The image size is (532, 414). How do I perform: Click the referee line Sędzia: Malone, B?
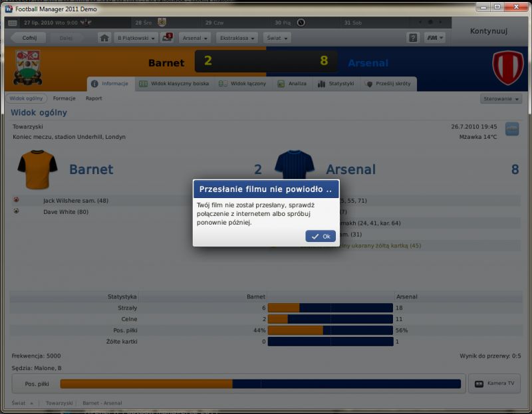37,368
